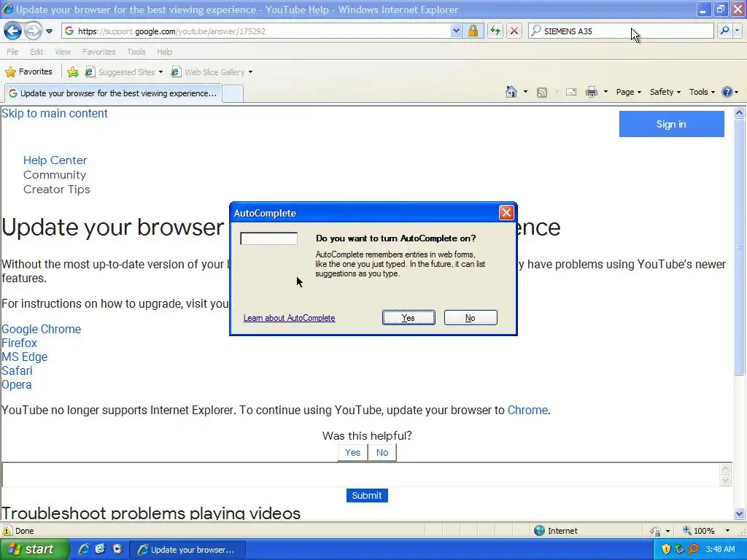Follow the Skip to main content link
This screenshot has width=747, height=560.
[55, 113]
